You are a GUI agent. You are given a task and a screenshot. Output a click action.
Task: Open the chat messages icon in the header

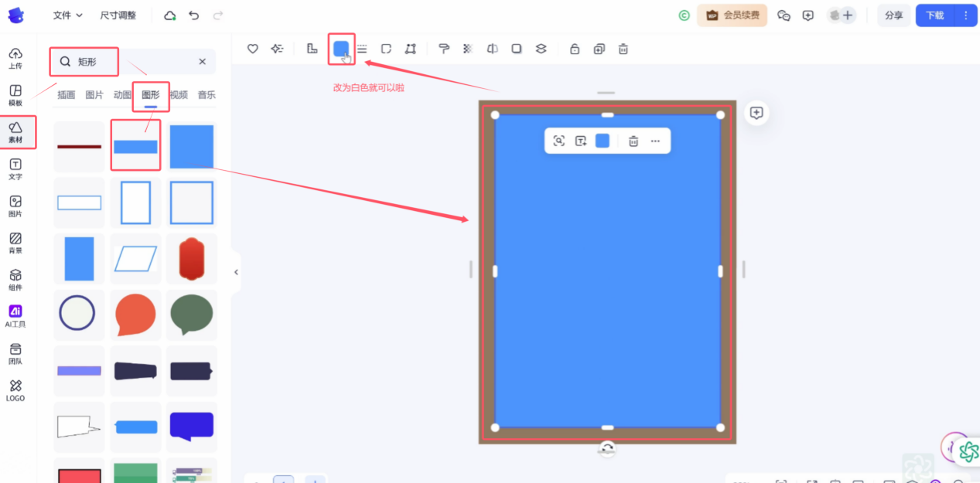784,15
